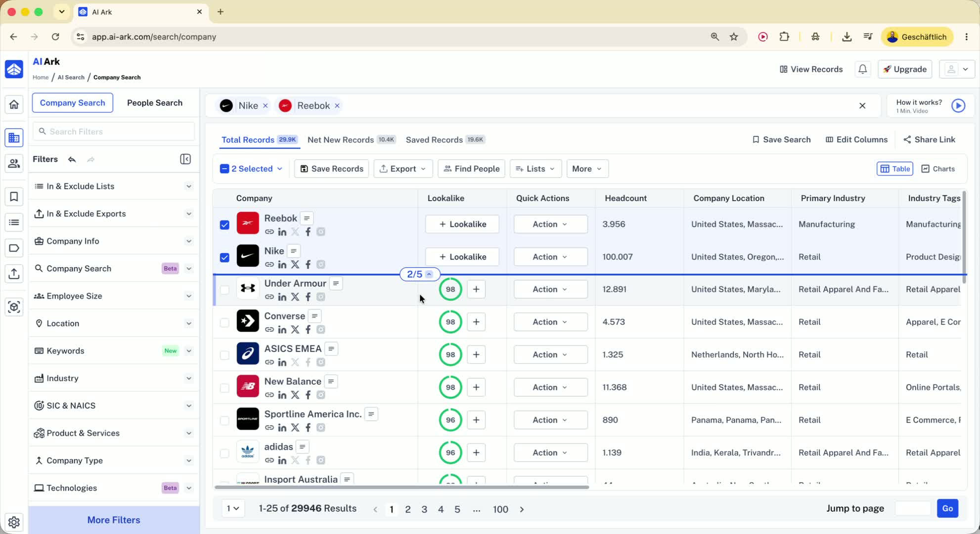Image resolution: width=980 pixels, height=534 pixels.
Task: Switch to the People Search tab
Action: point(155,103)
